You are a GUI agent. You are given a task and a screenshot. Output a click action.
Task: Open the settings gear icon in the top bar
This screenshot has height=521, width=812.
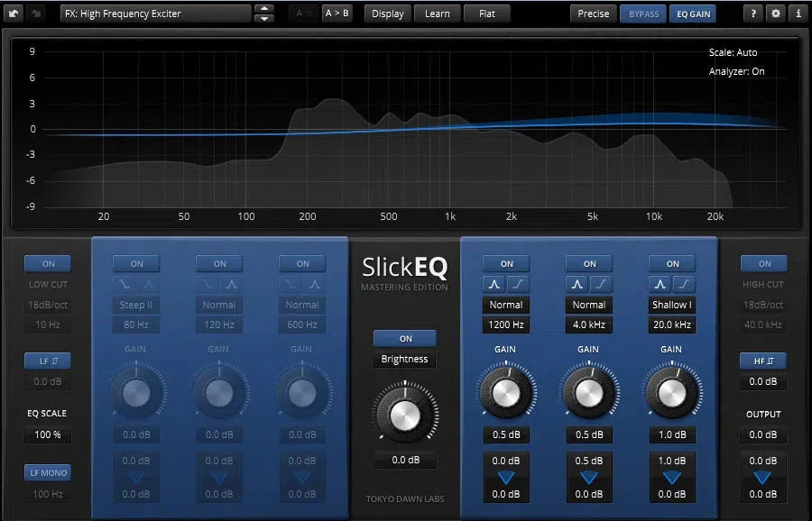pyautogui.click(x=774, y=14)
